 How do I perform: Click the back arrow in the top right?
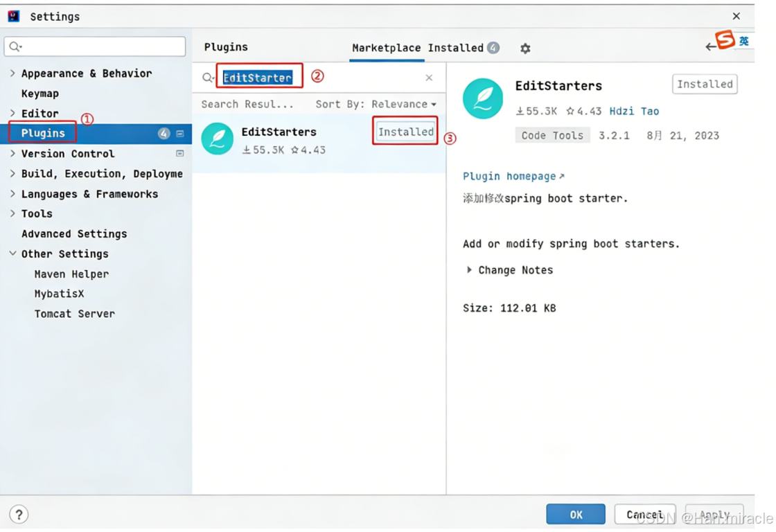point(710,46)
